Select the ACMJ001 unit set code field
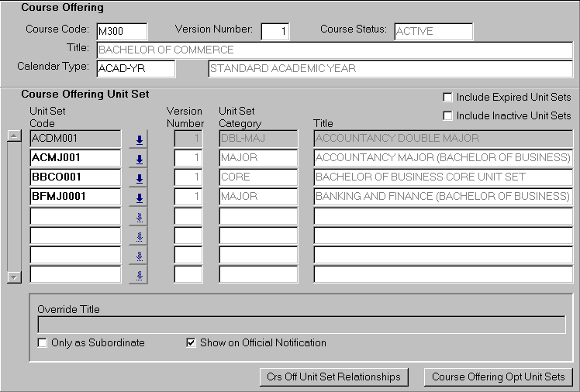Viewport: 580px width, 392px height. tap(75, 158)
